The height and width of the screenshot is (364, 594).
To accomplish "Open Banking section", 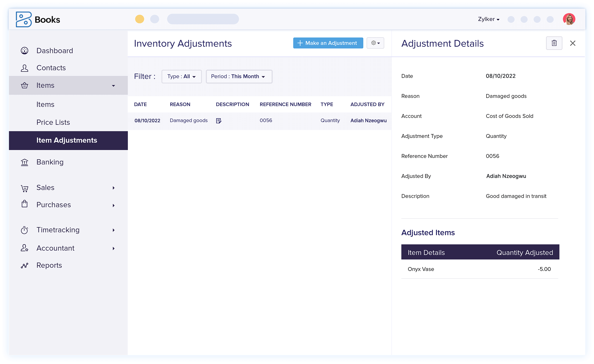I will (50, 162).
